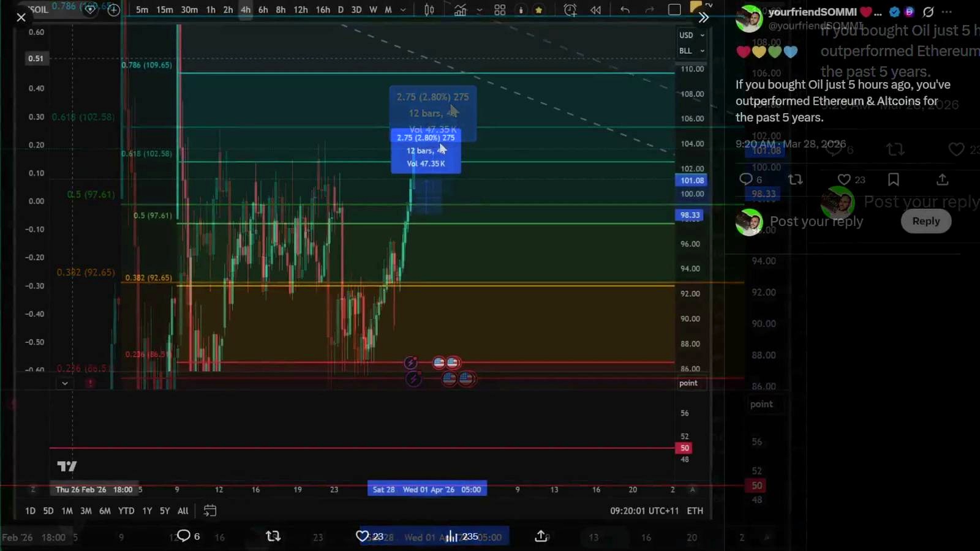Open the BLL unit dropdown
Viewport: 980px width, 551px height.
(x=692, y=51)
